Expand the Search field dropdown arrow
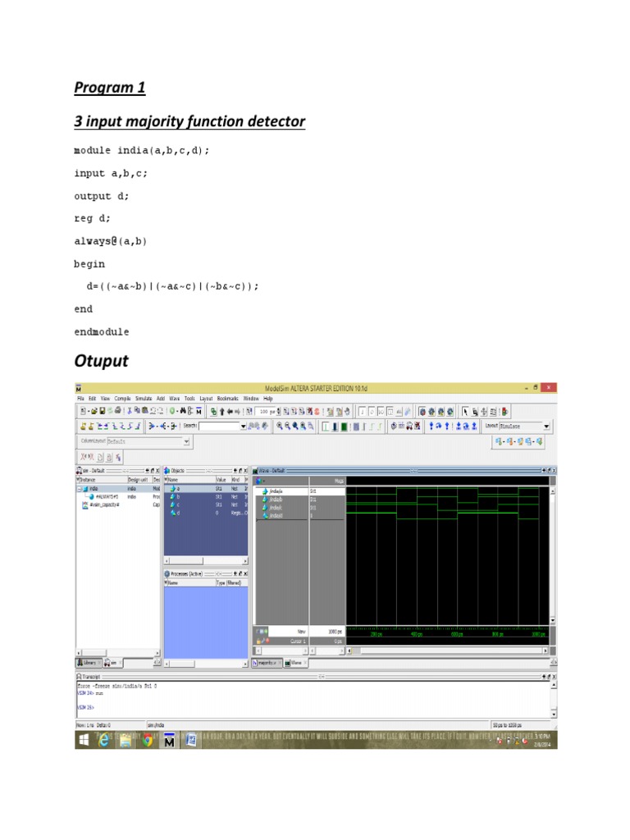Viewport: 630px width, 840px height. pos(243,427)
